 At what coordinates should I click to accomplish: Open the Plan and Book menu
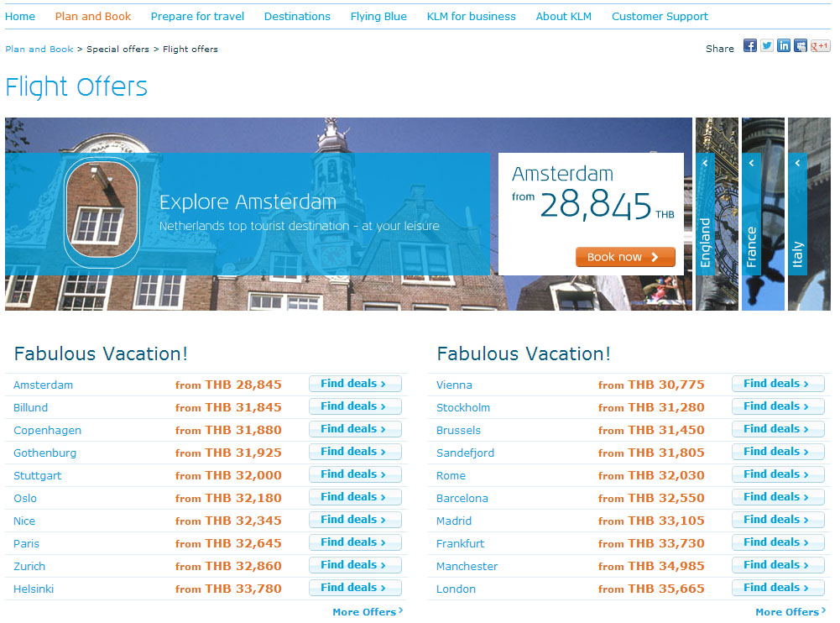point(93,17)
